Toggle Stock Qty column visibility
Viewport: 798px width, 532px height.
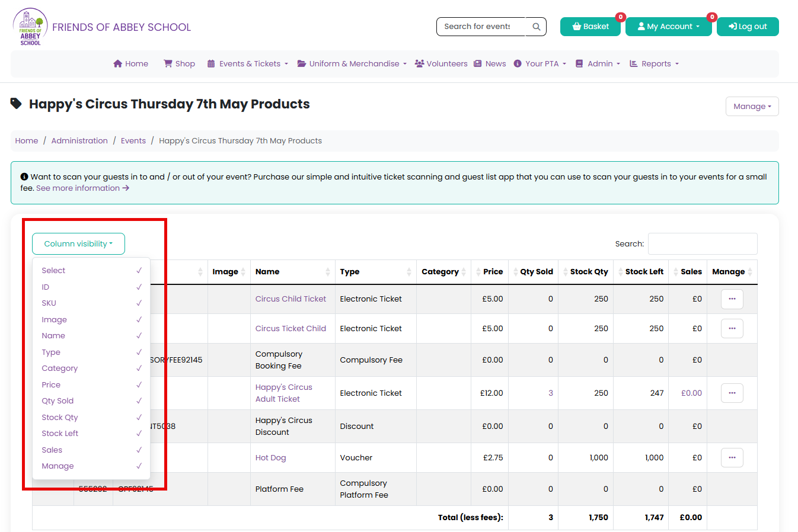(91, 417)
